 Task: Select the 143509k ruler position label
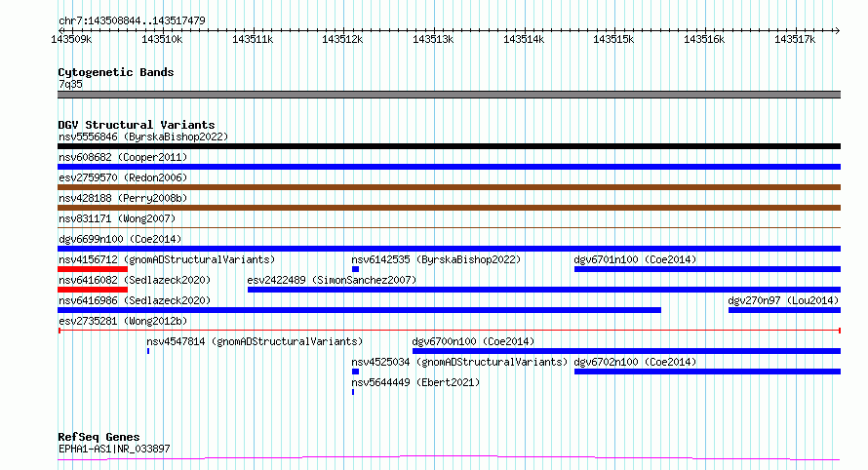click(71, 39)
